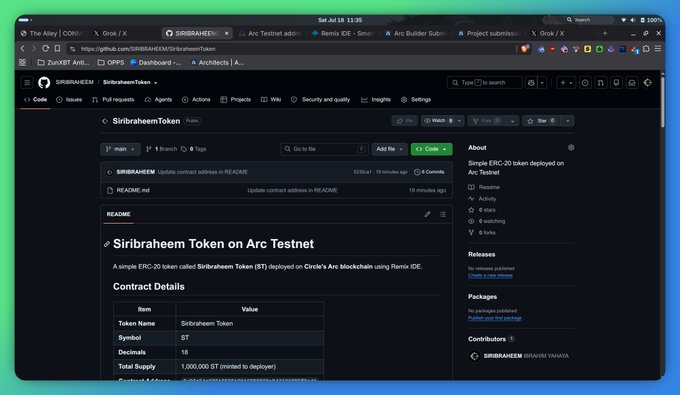
Task: Open the Activity link in About
Action: point(482,199)
